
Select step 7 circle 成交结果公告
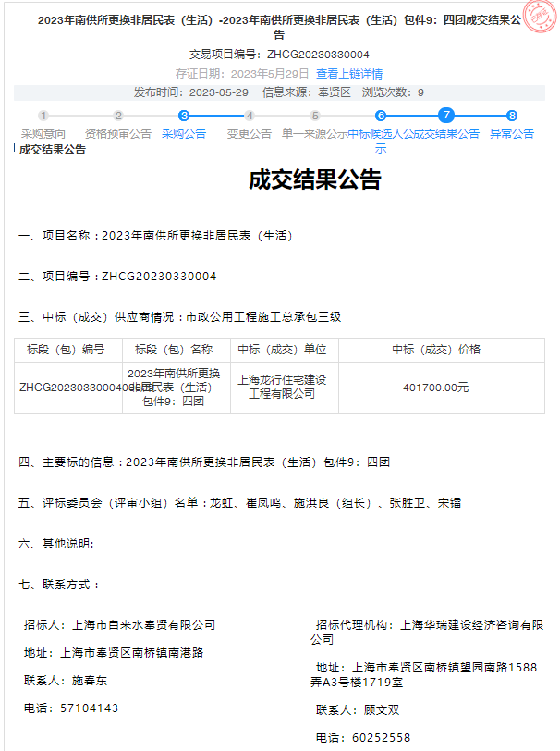pos(446,116)
